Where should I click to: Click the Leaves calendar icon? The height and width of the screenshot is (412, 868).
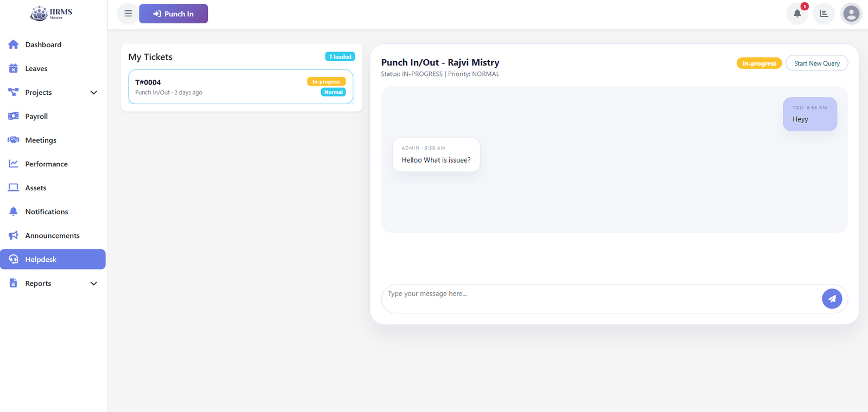coord(14,68)
